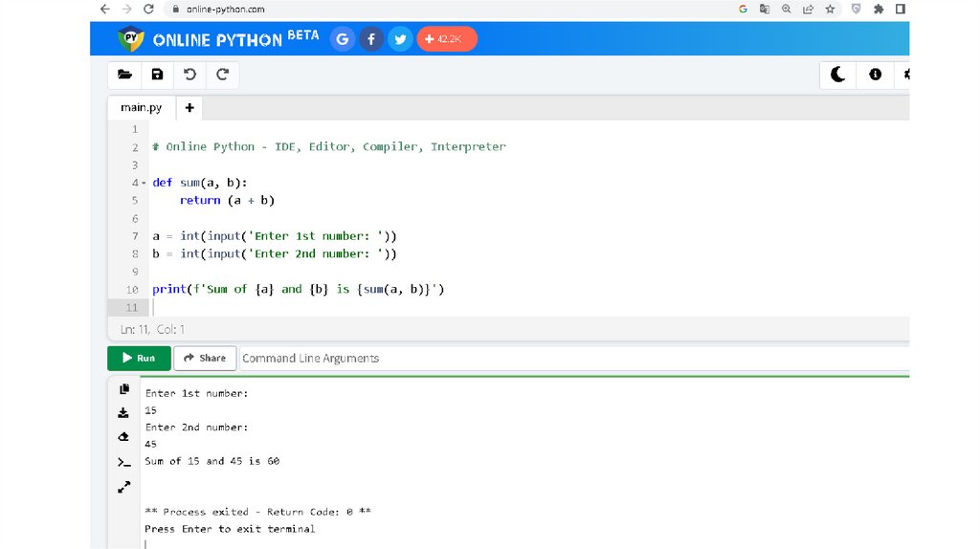Copy terminal output to clipboard
Viewport: 980px width, 549px height.
point(123,389)
